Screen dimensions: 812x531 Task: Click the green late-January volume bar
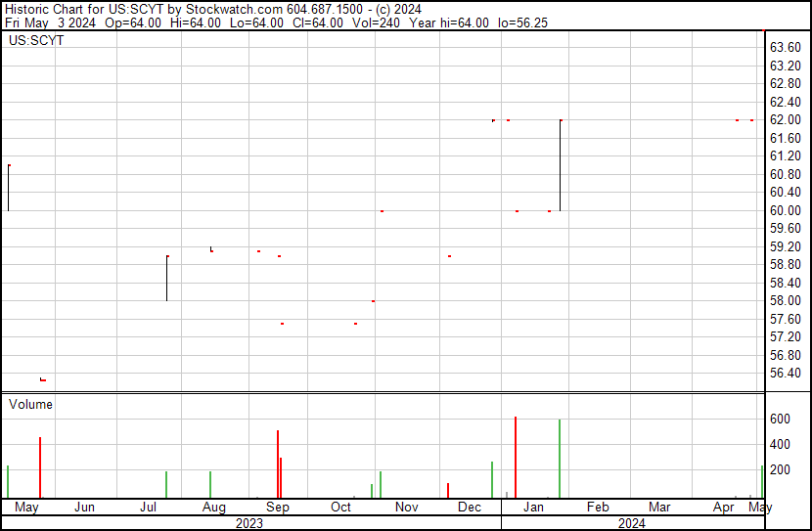[560, 459]
